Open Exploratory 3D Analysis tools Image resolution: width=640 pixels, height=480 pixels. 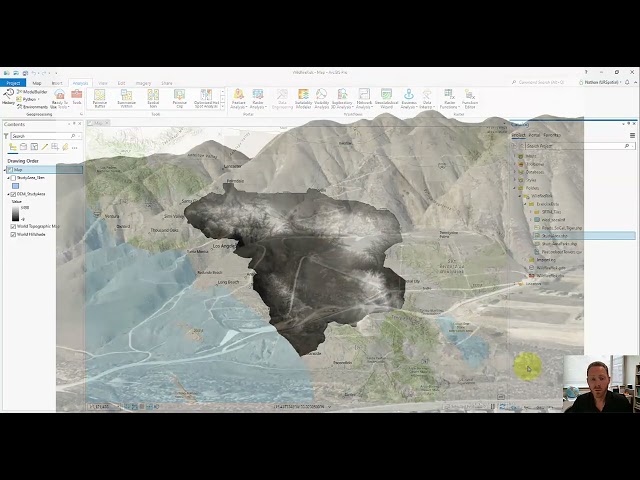(342, 99)
